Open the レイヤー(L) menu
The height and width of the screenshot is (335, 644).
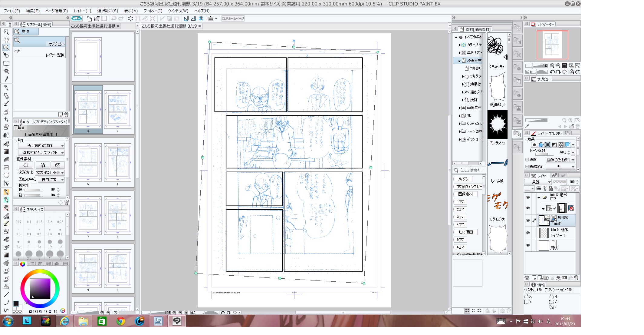point(82,11)
